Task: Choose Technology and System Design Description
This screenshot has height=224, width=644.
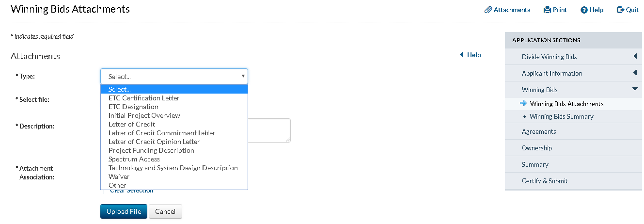Action: click(173, 168)
